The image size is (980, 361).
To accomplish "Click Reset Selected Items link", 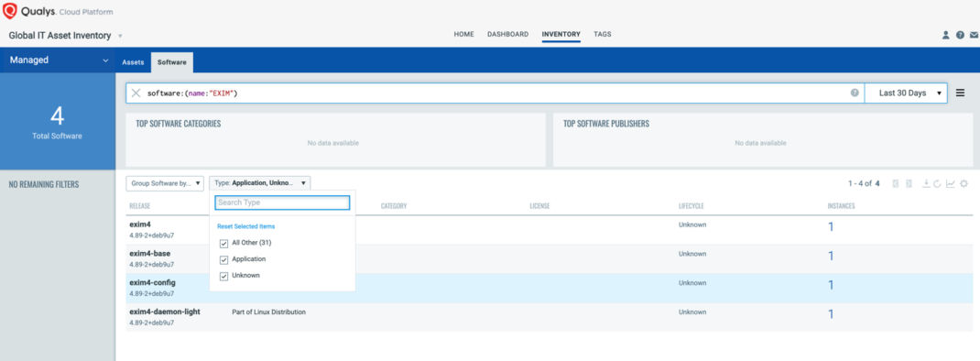I will 245,226.
